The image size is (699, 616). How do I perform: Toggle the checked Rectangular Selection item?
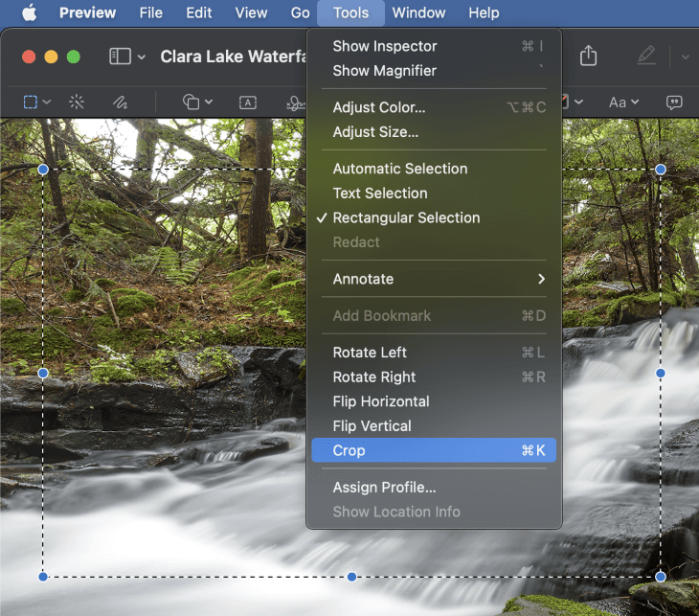pyautogui.click(x=434, y=217)
